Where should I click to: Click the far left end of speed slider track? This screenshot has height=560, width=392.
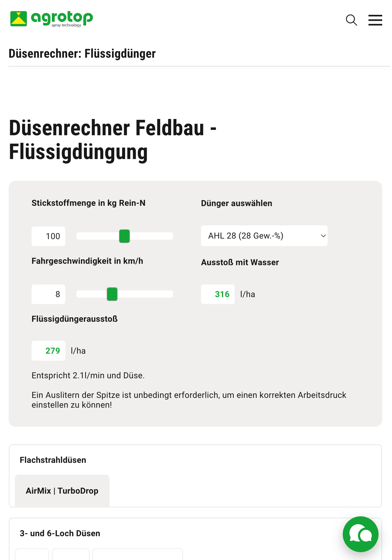coord(79,294)
